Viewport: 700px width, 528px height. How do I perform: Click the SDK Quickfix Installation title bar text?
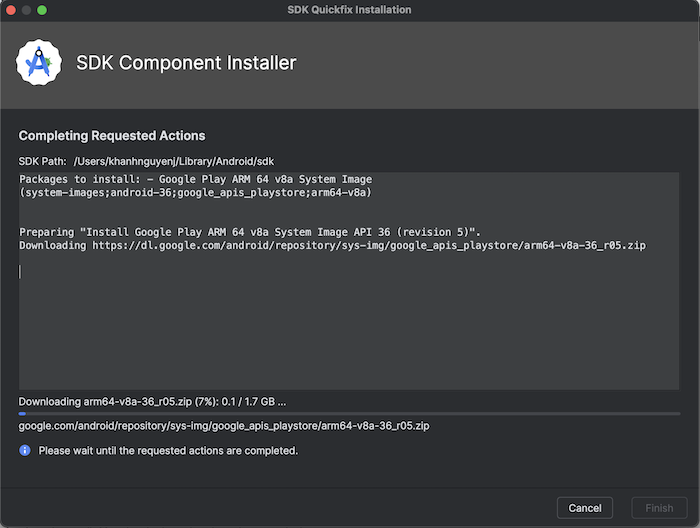(x=349, y=10)
